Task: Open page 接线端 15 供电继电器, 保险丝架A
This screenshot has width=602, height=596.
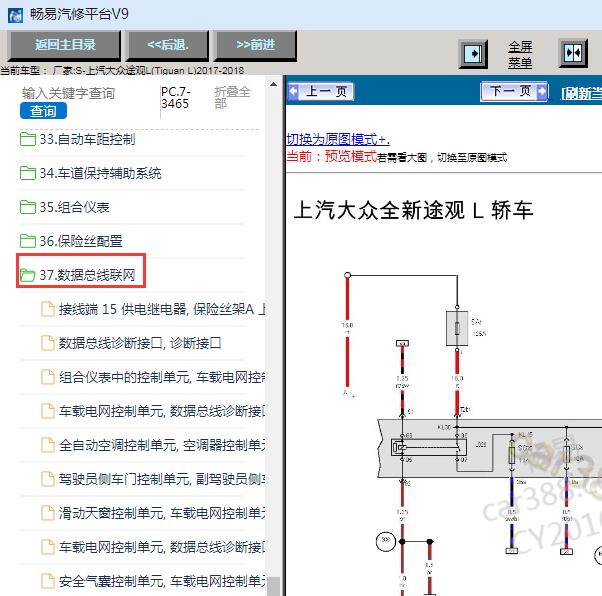Action: (162, 309)
